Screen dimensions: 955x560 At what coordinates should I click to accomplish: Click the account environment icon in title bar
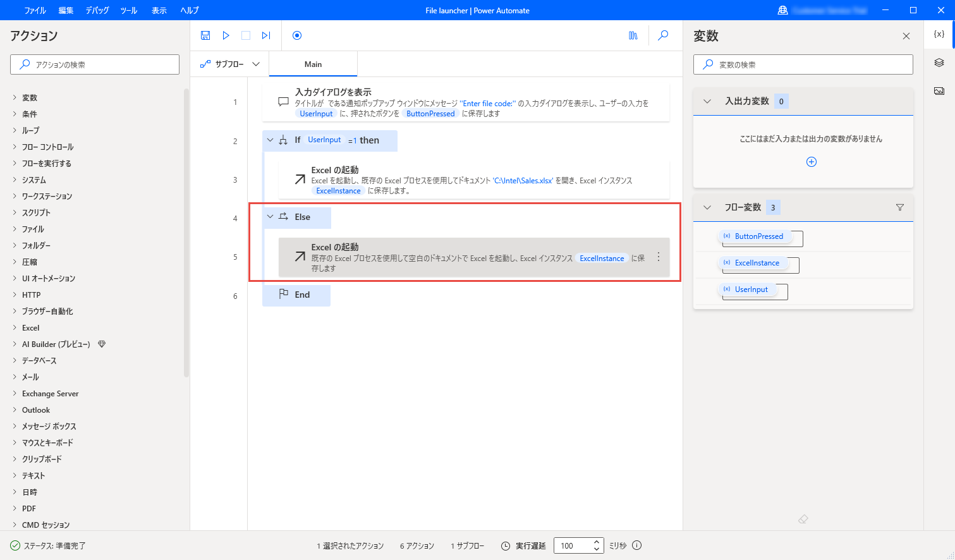[782, 10]
